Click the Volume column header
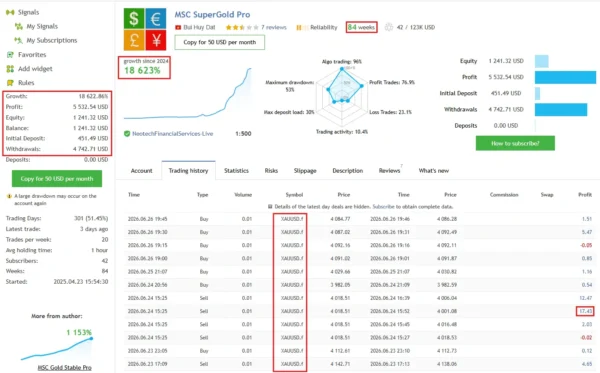600x373 pixels. (243, 195)
